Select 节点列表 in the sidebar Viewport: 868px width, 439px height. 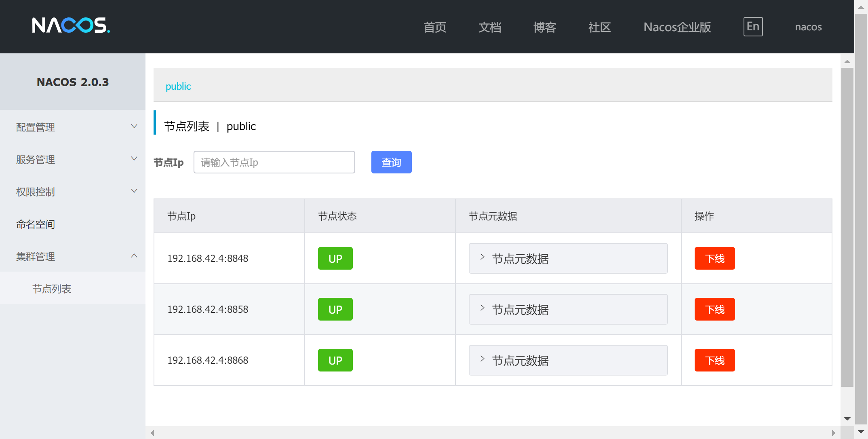click(x=73, y=288)
